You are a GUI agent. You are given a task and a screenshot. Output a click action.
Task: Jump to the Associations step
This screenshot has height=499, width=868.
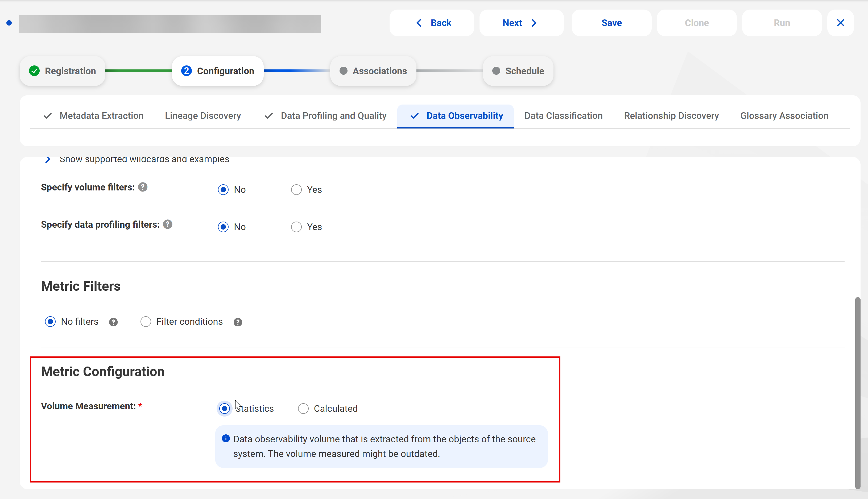coord(373,71)
